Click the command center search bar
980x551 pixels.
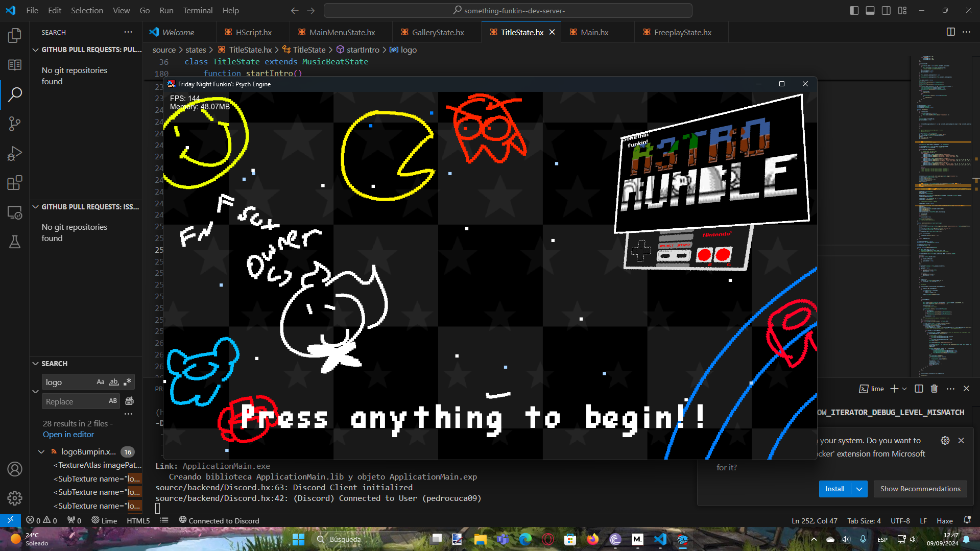(508, 10)
